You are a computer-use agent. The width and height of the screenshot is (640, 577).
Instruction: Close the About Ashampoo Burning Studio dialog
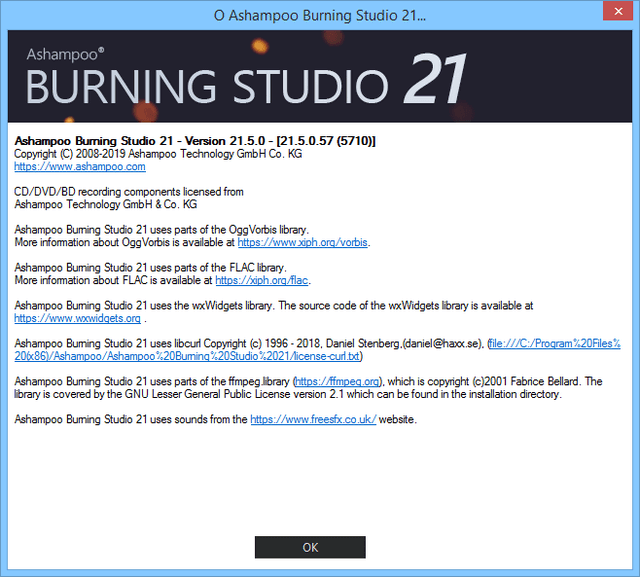[x=618, y=11]
